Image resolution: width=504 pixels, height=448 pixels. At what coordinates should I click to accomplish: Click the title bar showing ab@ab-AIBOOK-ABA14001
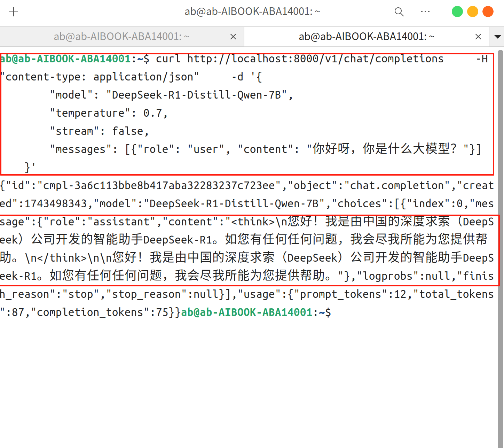point(252,11)
